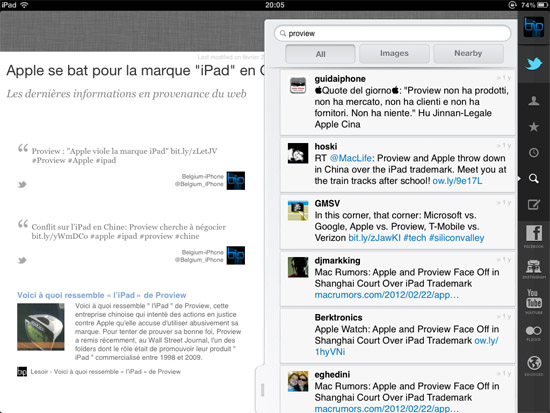Open the YouTube source in sidebar

(x=534, y=301)
